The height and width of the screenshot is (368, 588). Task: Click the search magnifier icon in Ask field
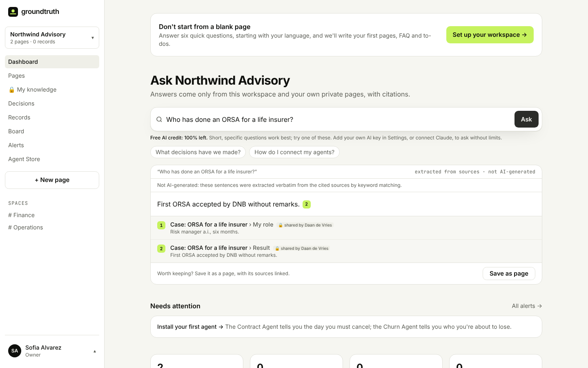click(x=159, y=119)
